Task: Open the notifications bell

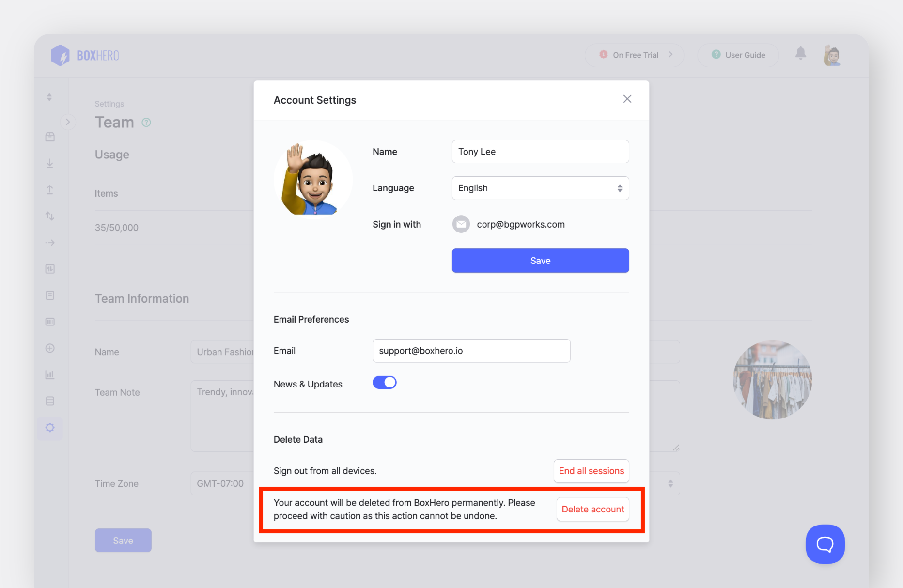Action: pos(800,53)
